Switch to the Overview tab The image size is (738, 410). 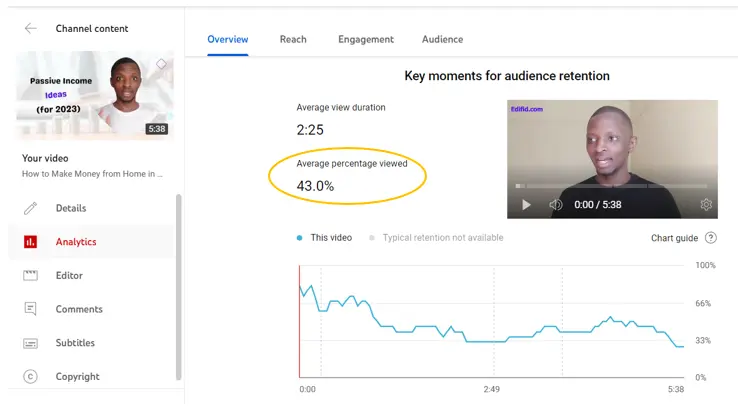pyautogui.click(x=228, y=40)
